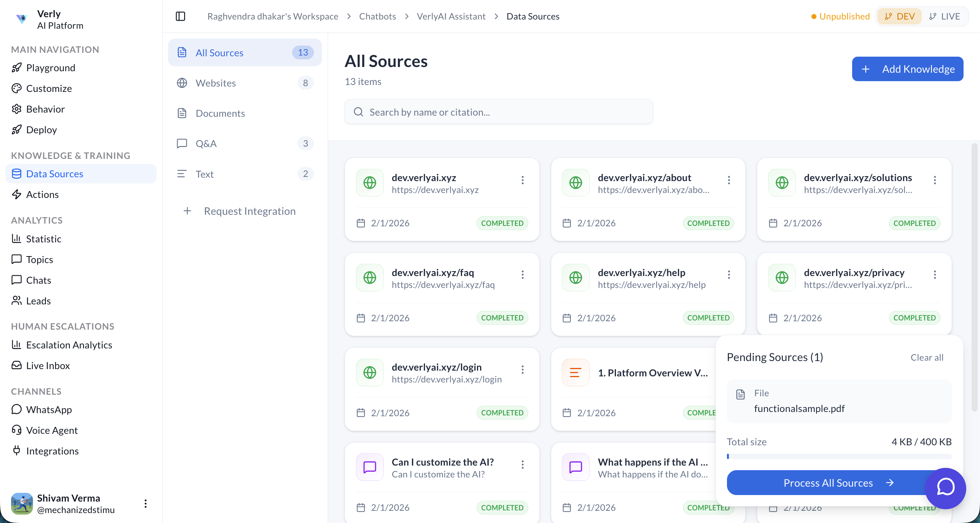
Task: Open options menu for dev.verlyai.xyz/faq card
Action: [523, 275]
